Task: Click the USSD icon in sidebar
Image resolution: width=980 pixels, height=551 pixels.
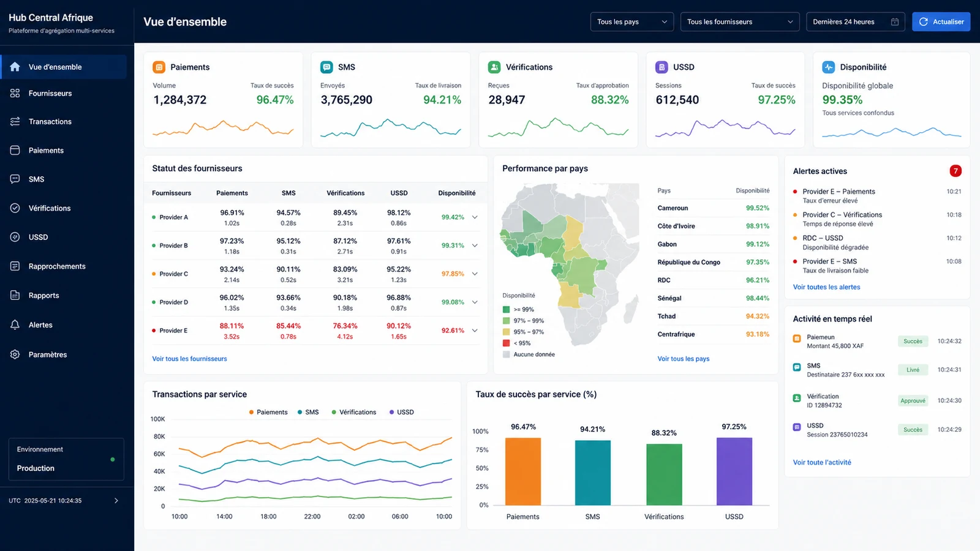Action: 15,237
